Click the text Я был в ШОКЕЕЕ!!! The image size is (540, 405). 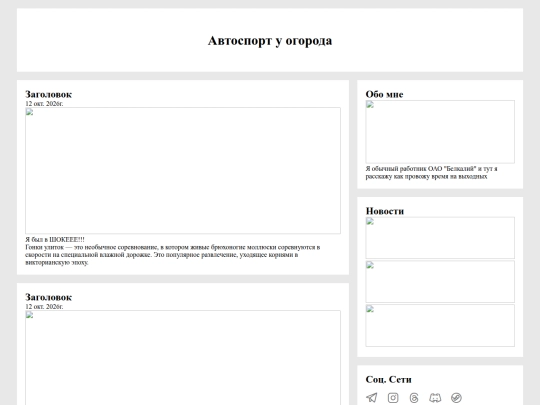coord(55,239)
